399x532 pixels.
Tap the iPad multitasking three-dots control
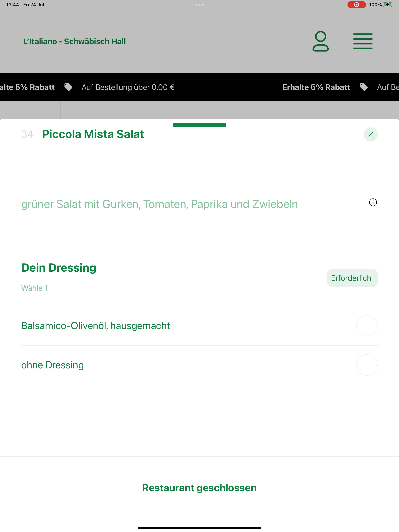pos(199,4)
